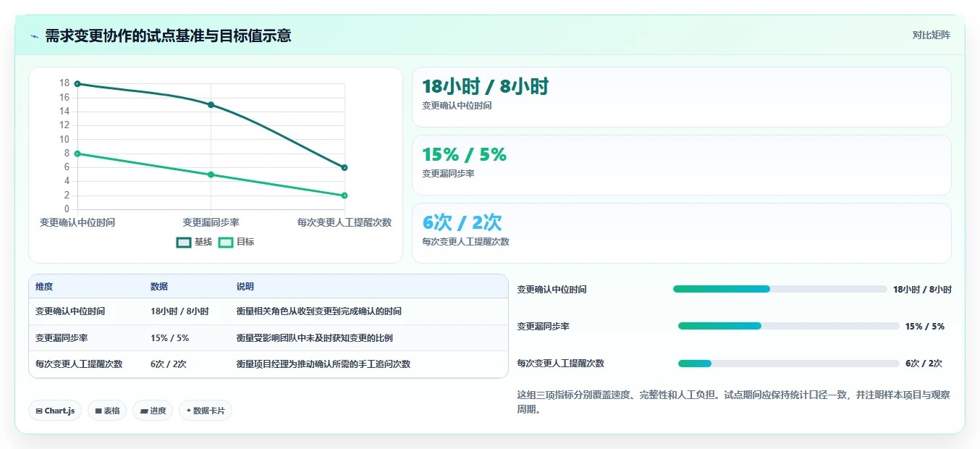Click the target point at 变更漏同步率
This screenshot has width=980, height=449.
pos(211,175)
